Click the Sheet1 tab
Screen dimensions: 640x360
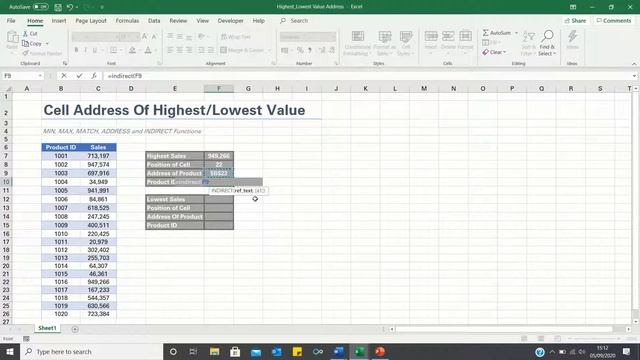coord(47,328)
